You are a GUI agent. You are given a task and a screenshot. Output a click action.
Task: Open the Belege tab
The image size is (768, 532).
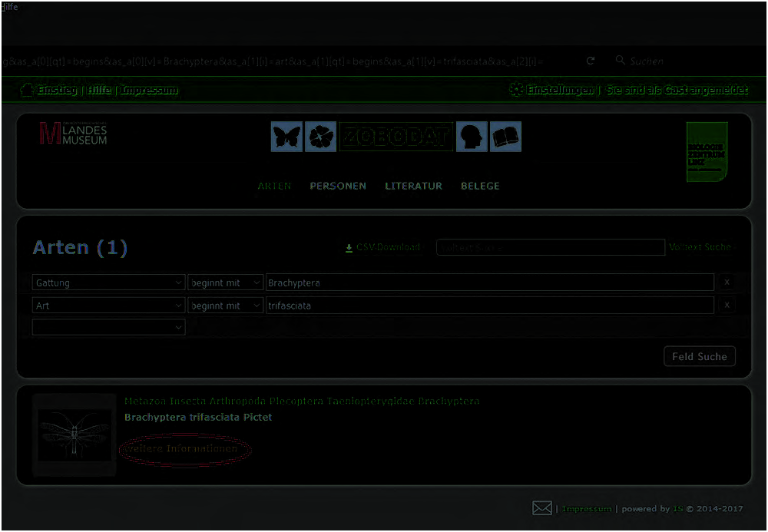pos(480,186)
